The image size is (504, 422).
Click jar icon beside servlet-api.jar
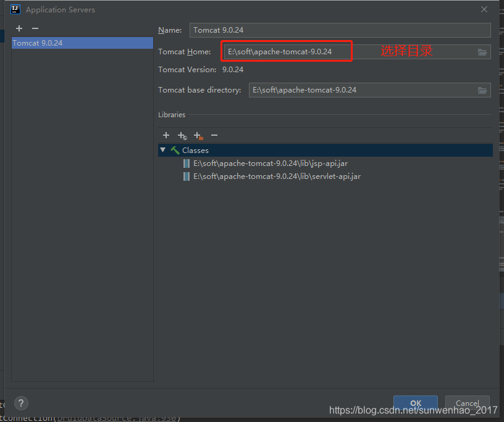[186, 176]
